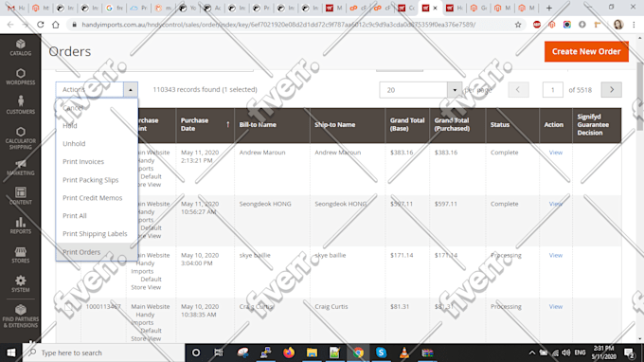
Task: Open the Chrome profile avatar
Action: (618, 25)
